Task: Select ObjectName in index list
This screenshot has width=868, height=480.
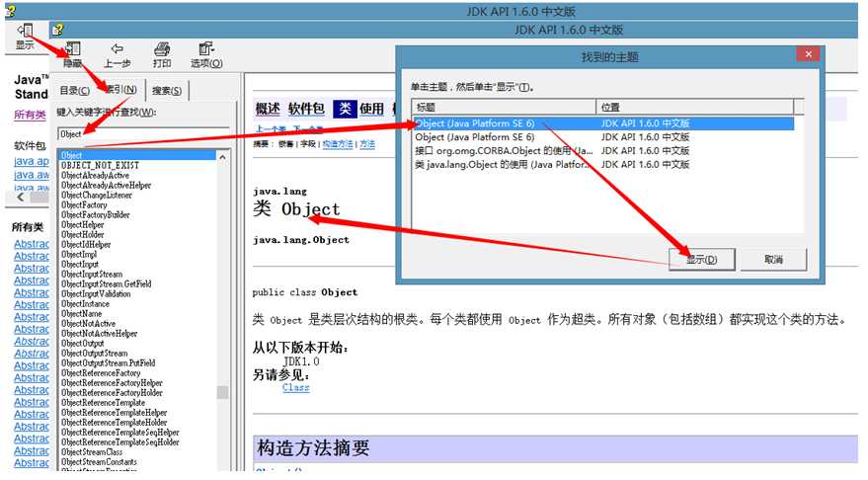Action: coord(81,314)
